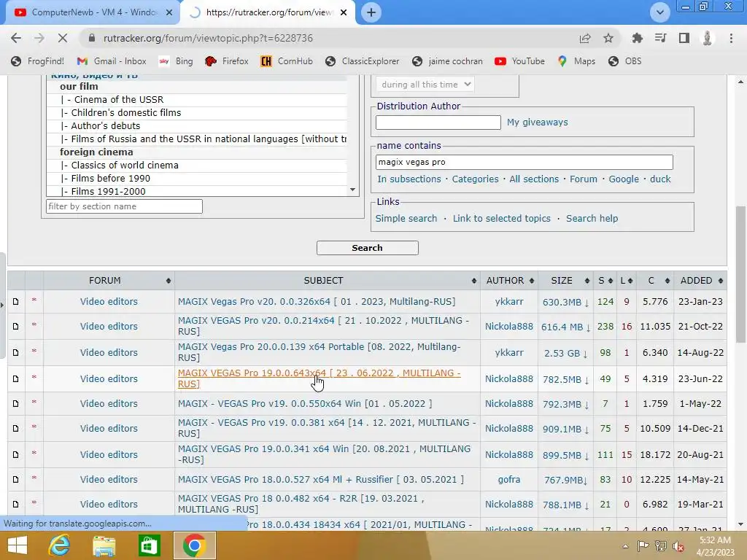Open the media control icon in toolbar
747x560 pixels.
pos(660,38)
